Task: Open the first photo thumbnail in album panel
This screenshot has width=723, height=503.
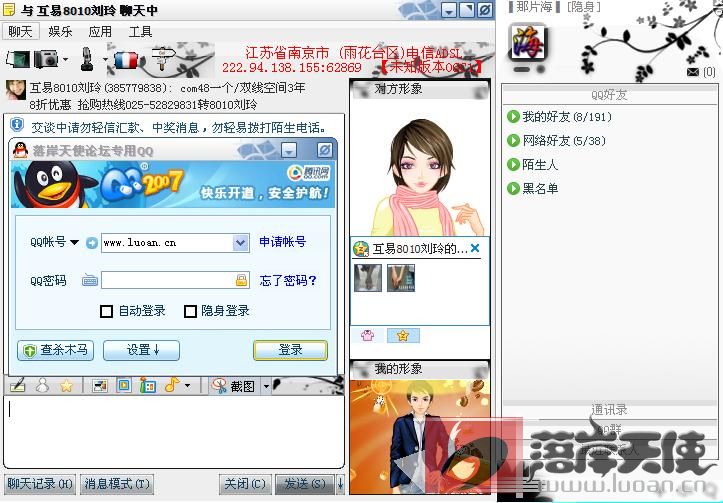Action: coord(368,278)
